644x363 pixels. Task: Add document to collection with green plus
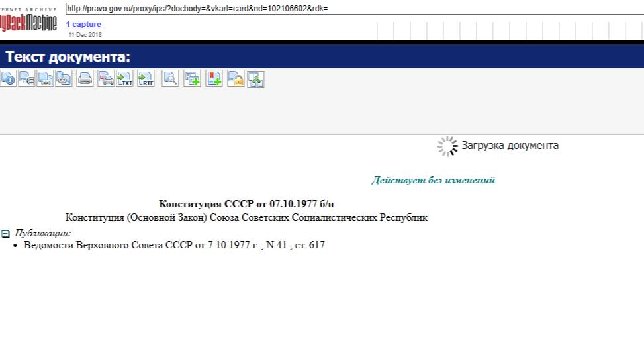click(193, 79)
